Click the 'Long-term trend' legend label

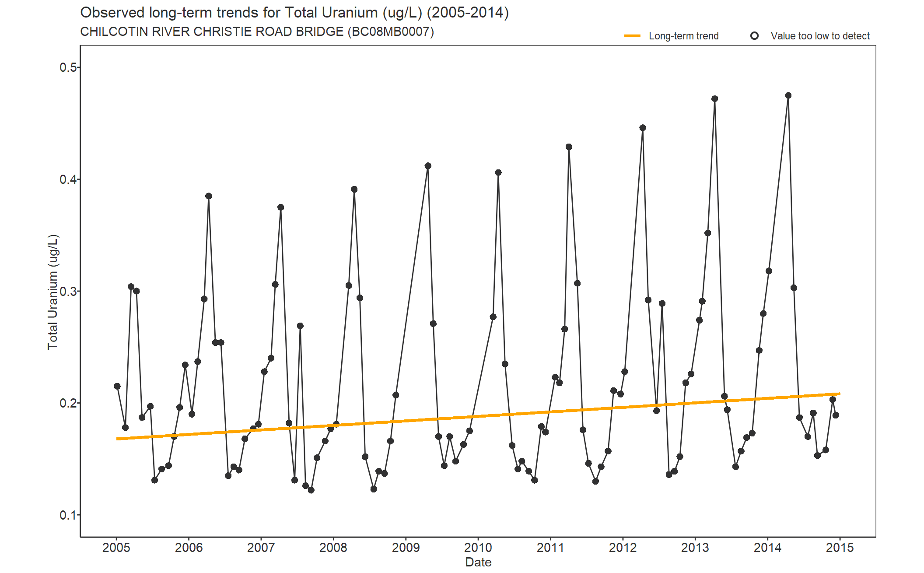(x=684, y=36)
